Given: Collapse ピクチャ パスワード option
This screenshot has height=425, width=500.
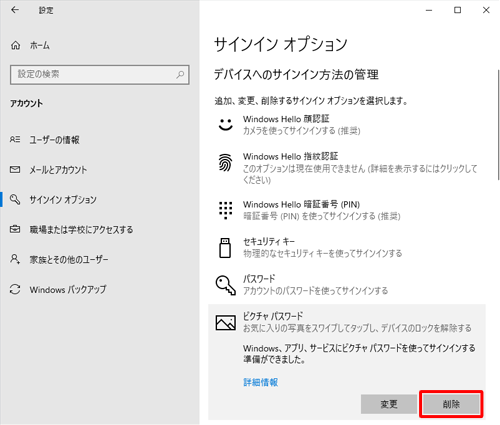Looking at the screenshot, I should [x=347, y=322].
